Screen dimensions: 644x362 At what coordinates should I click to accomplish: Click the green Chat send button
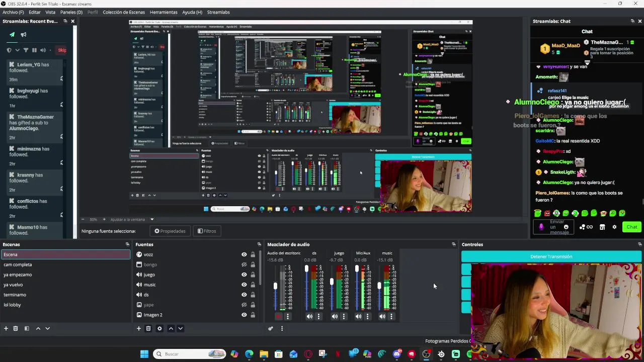(x=631, y=227)
